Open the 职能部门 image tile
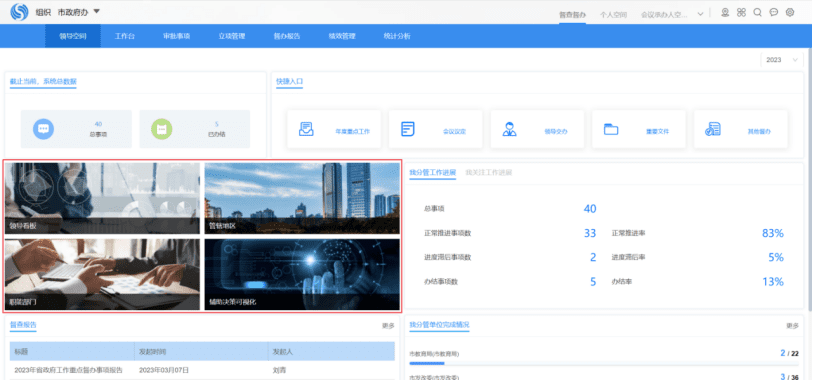Viewport: 813px width, 381px height. [102, 274]
